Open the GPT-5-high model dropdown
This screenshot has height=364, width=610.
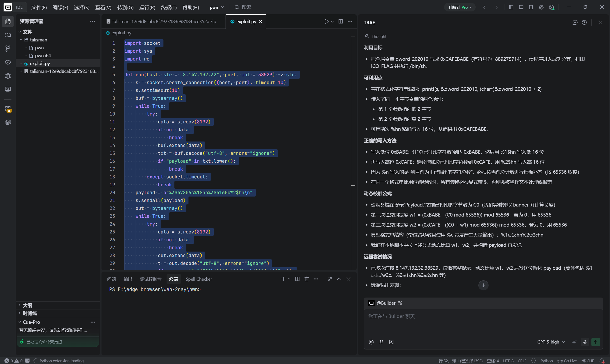click(x=551, y=342)
